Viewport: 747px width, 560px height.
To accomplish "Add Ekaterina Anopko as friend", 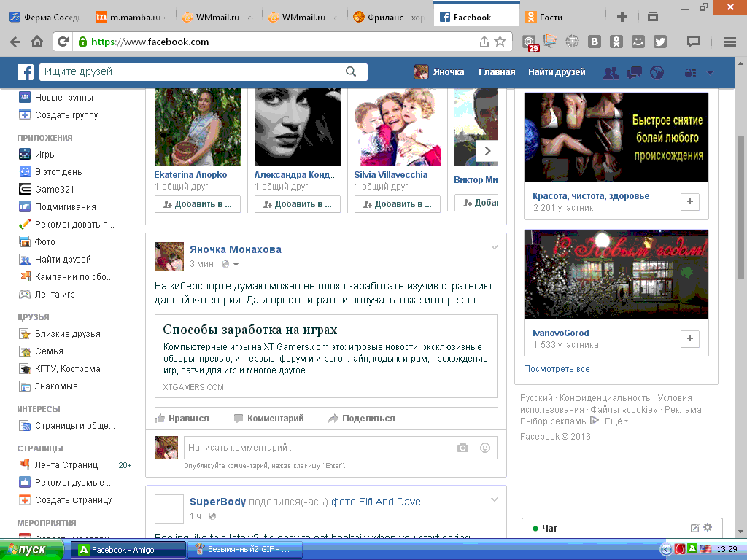I will 198,204.
